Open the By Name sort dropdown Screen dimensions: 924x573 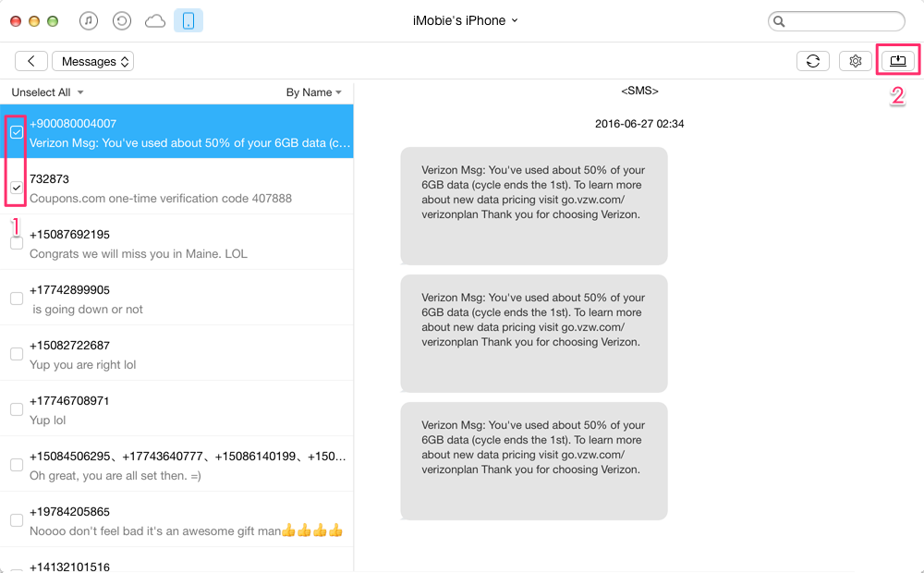(x=313, y=92)
